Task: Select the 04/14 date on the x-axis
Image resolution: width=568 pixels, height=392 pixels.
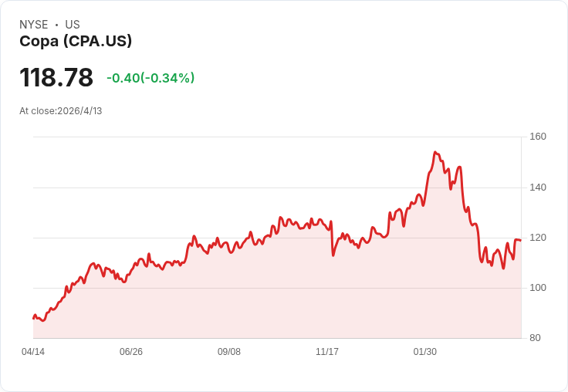Action: 33,352
